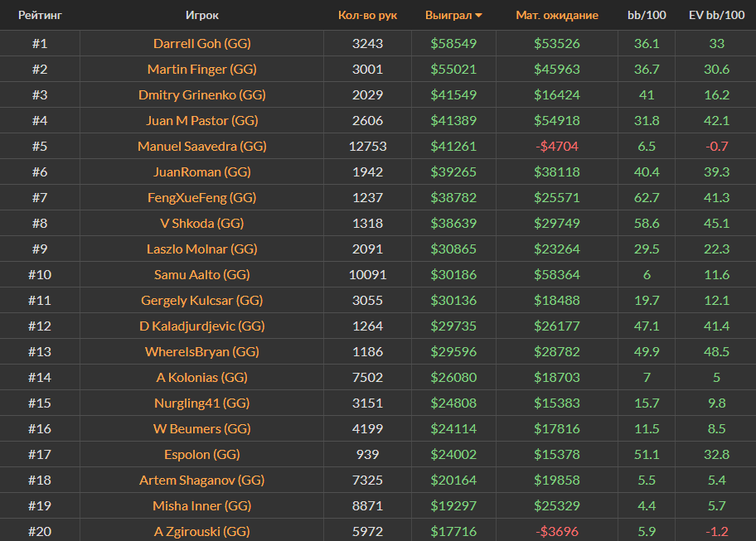Select player Juan M Pastor (GG)

(202, 120)
